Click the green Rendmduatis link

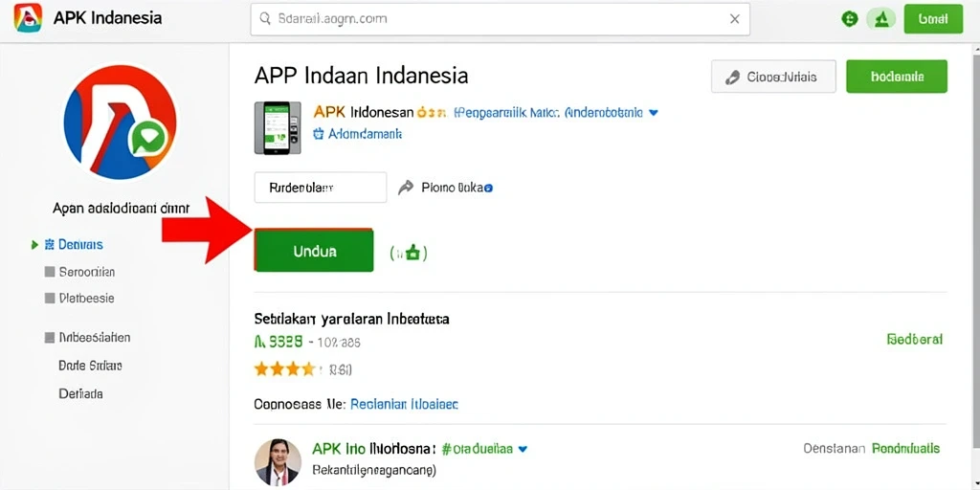tap(905, 449)
